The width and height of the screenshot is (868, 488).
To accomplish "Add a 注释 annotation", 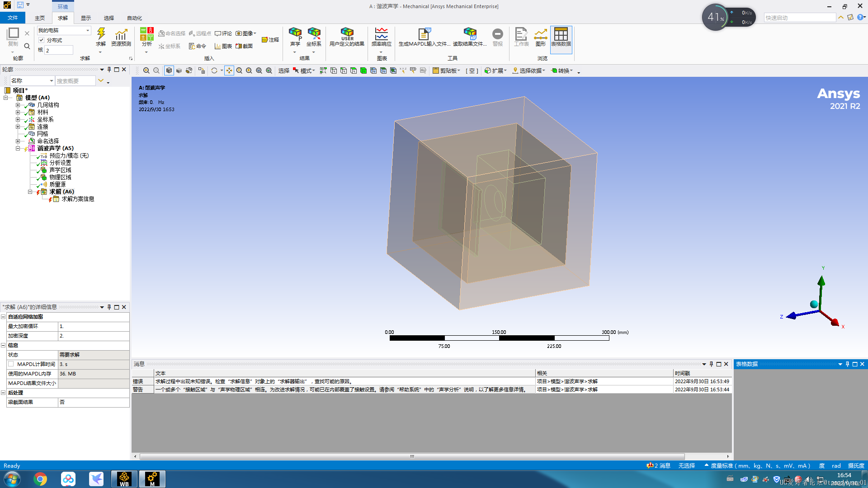I will click(270, 40).
